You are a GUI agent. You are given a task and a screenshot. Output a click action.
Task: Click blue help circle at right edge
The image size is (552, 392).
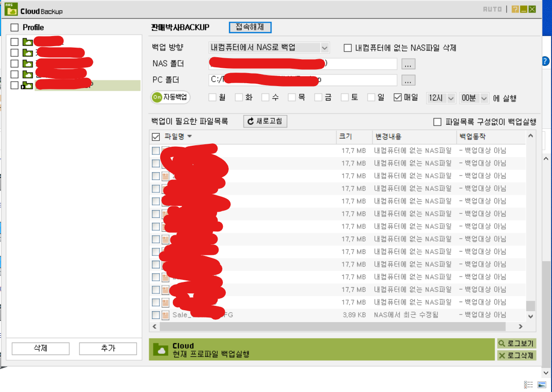click(545, 61)
